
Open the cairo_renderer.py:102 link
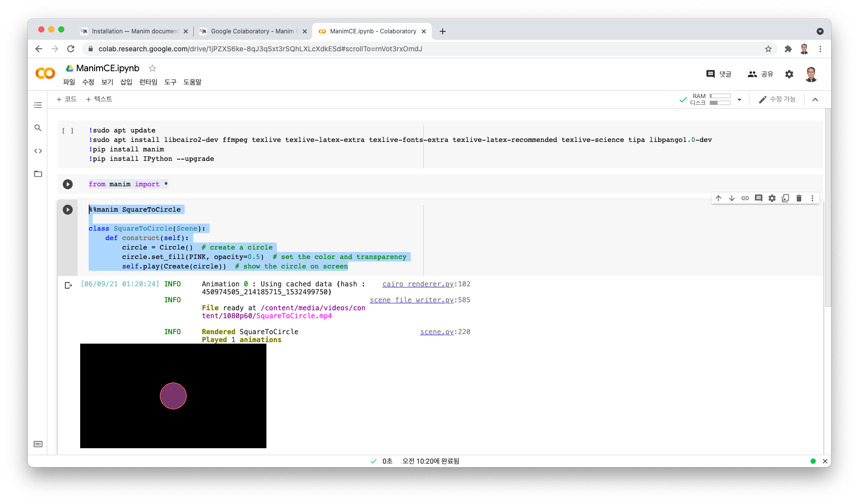(417, 284)
